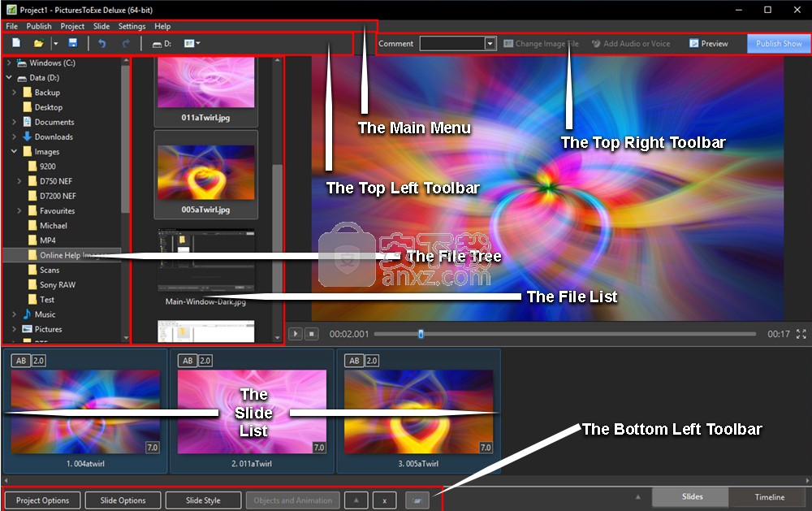This screenshot has width=812, height=511.
Task: Click the Preview button
Action: (709, 44)
